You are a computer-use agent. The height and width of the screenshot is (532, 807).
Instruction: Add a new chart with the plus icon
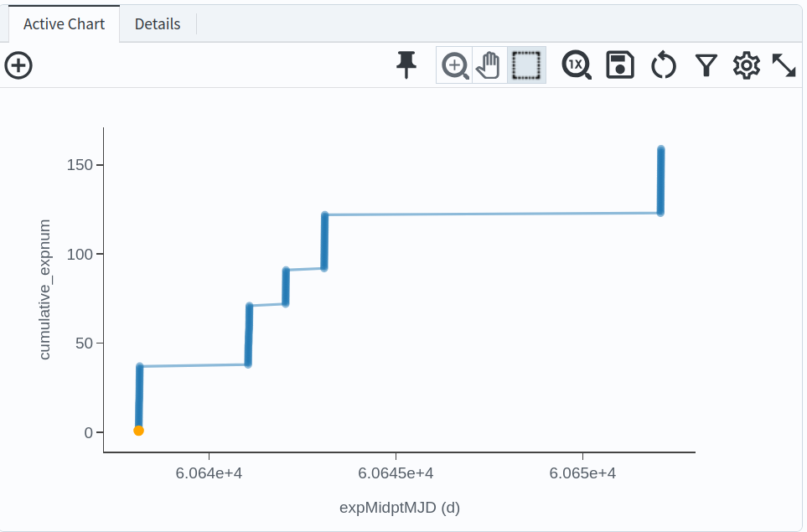click(x=18, y=65)
